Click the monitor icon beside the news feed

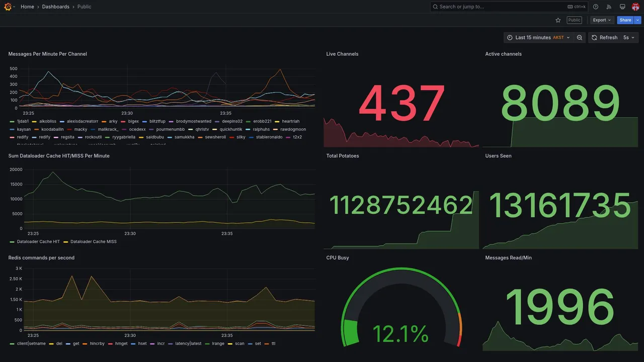(622, 7)
